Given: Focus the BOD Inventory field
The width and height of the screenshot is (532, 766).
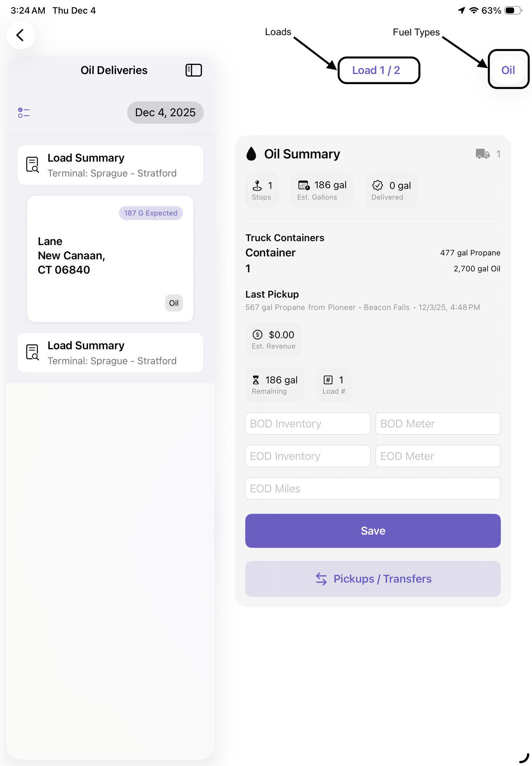Looking at the screenshot, I should [307, 424].
